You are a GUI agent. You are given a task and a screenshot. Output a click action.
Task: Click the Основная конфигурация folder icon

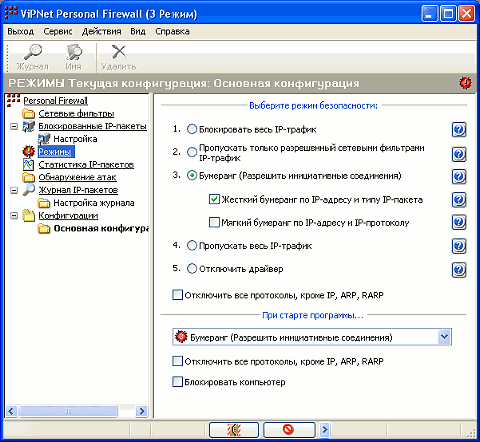(44, 229)
